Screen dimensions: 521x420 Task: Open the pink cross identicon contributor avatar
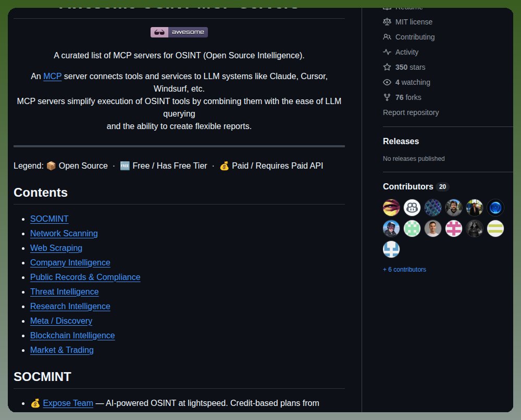coord(454,228)
